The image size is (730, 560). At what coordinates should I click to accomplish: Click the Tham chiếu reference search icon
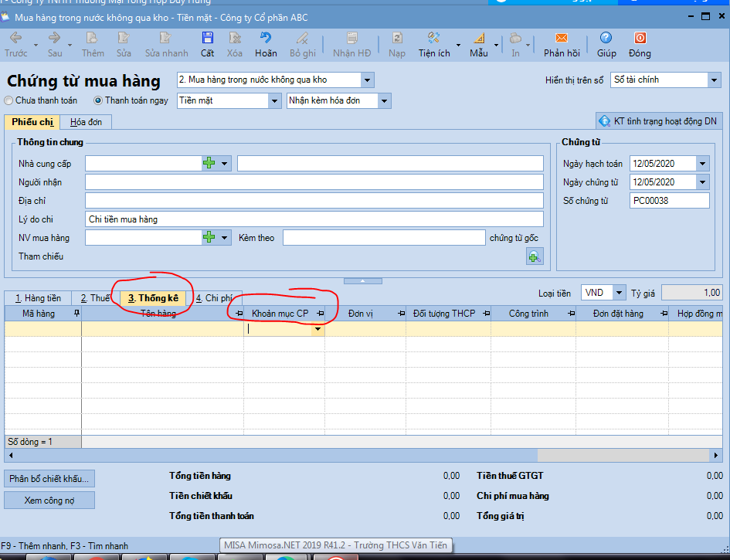pos(535,256)
